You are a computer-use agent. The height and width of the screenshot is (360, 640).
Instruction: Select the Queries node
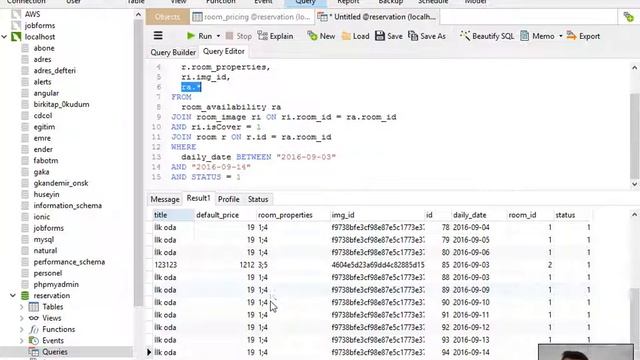[x=55, y=352]
